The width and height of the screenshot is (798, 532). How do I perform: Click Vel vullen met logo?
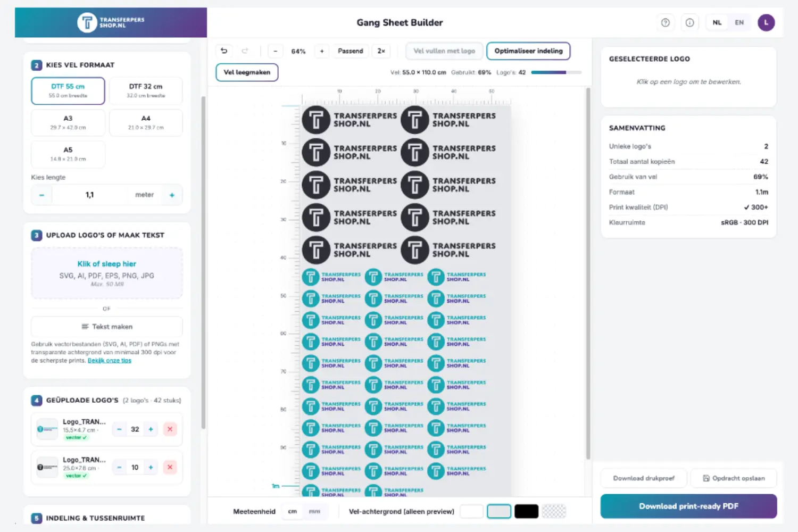[x=444, y=51]
